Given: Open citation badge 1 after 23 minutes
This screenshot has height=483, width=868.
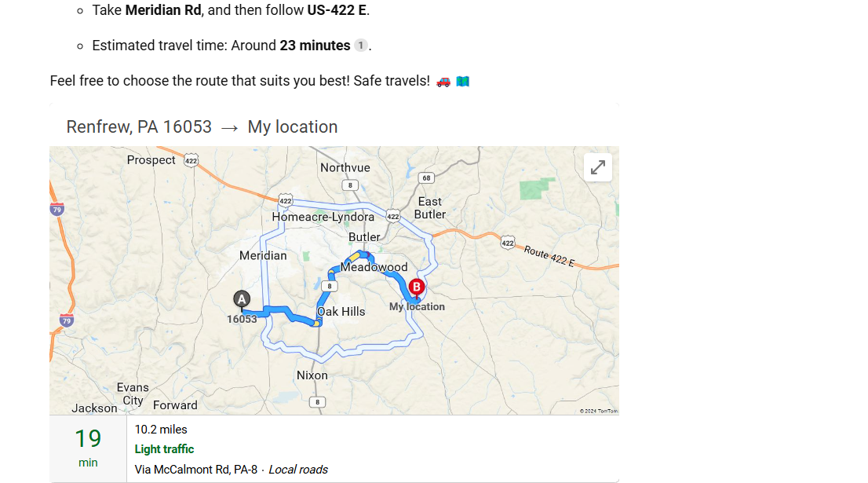Looking at the screenshot, I should pos(360,46).
